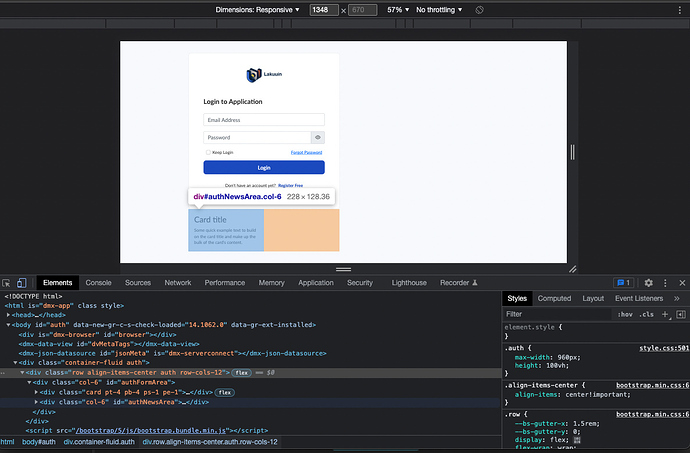Collapse the body#auth node
The image size is (690, 453).
pyautogui.click(x=8, y=325)
